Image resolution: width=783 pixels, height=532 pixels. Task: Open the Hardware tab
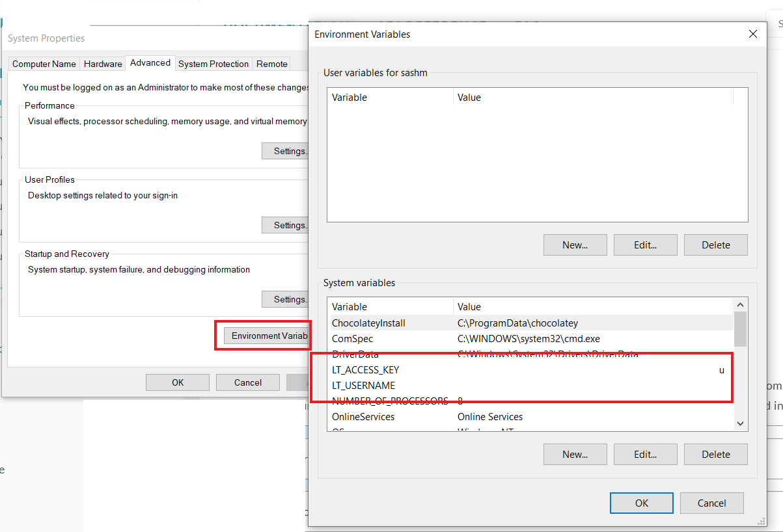click(103, 64)
